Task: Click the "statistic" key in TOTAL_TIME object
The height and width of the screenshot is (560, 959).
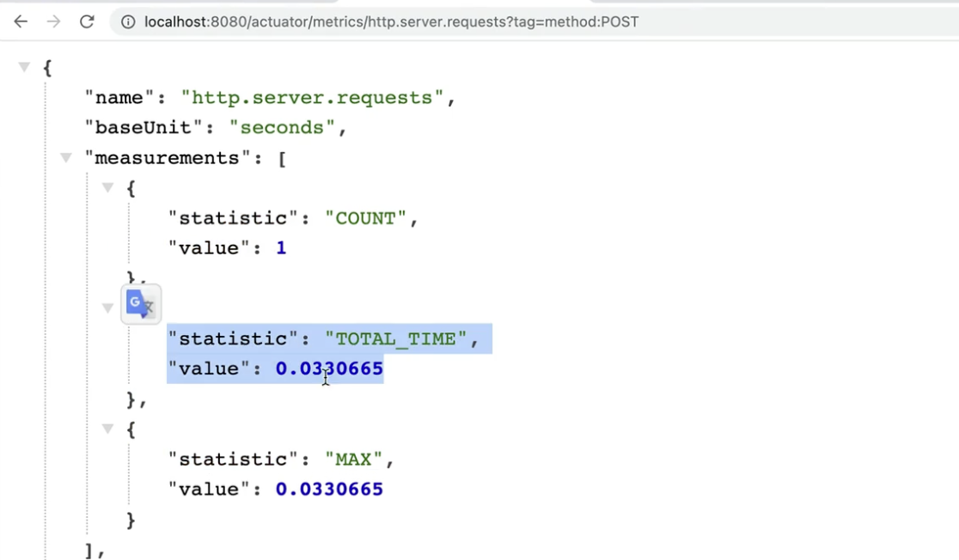Action: pos(232,339)
